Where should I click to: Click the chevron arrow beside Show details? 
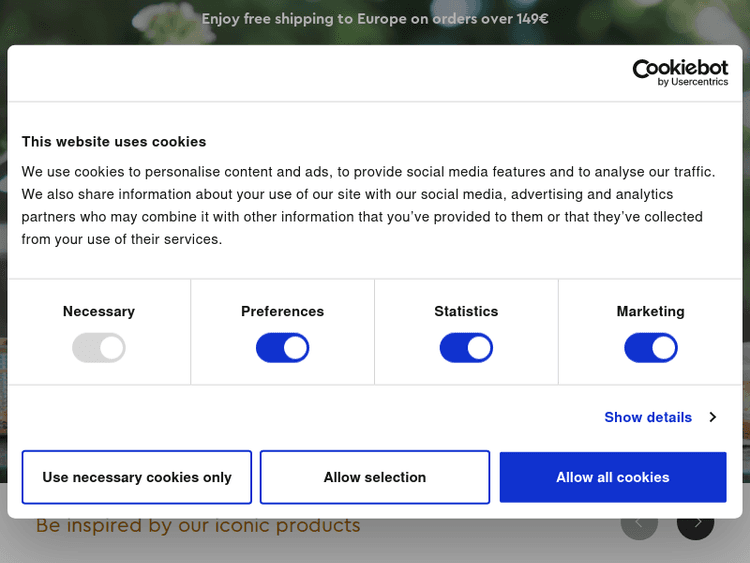click(713, 417)
